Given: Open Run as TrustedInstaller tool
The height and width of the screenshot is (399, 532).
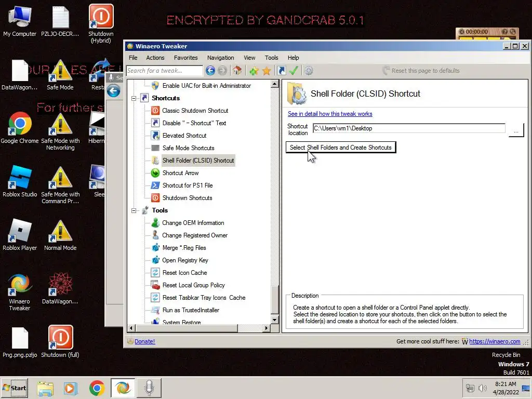Looking at the screenshot, I should click(191, 310).
